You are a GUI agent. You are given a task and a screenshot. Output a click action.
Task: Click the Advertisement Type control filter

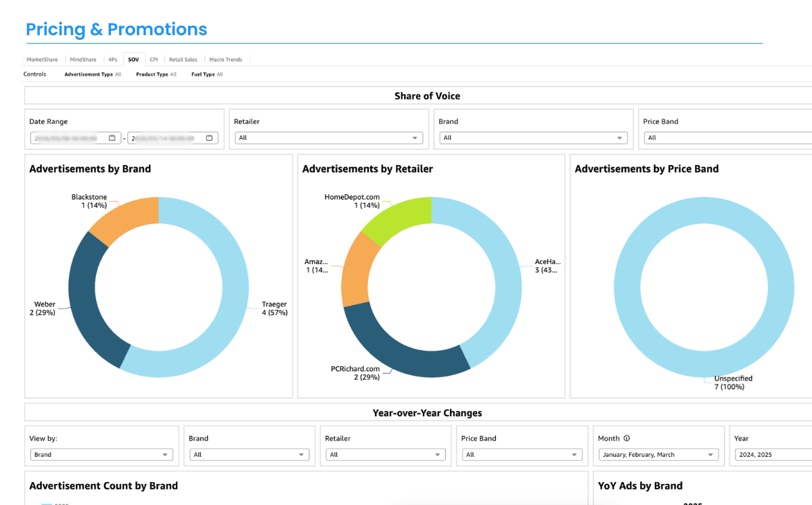[93, 74]
